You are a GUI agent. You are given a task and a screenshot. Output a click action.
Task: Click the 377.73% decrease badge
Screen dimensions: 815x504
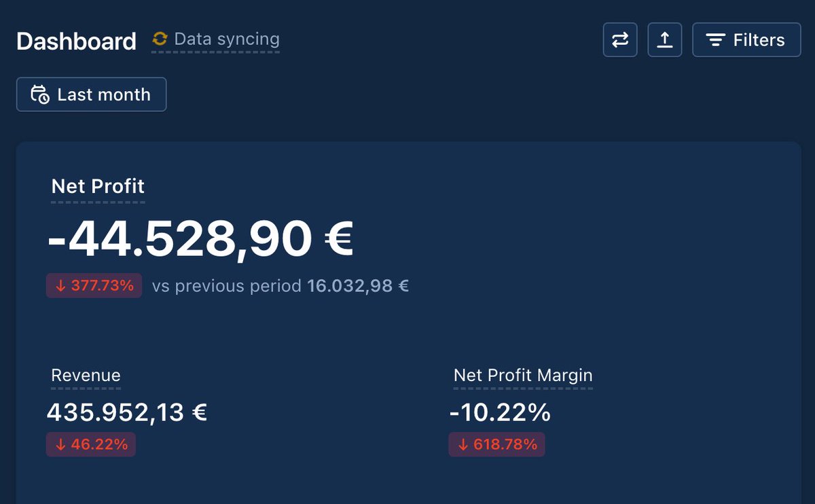(x=94, y=286)
